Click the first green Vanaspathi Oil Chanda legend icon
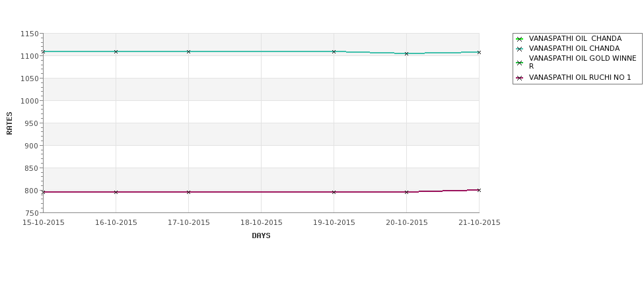The image size is (644, 283). pyautogui.click(x=520, y=39)
